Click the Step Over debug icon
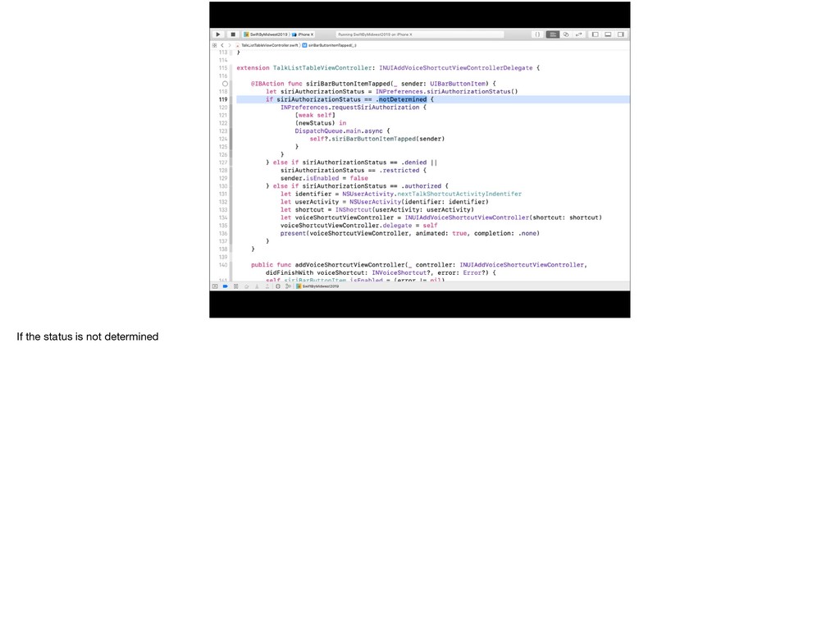Image resolution: width=840 pixels, height=627 pixels. (246, 286)
